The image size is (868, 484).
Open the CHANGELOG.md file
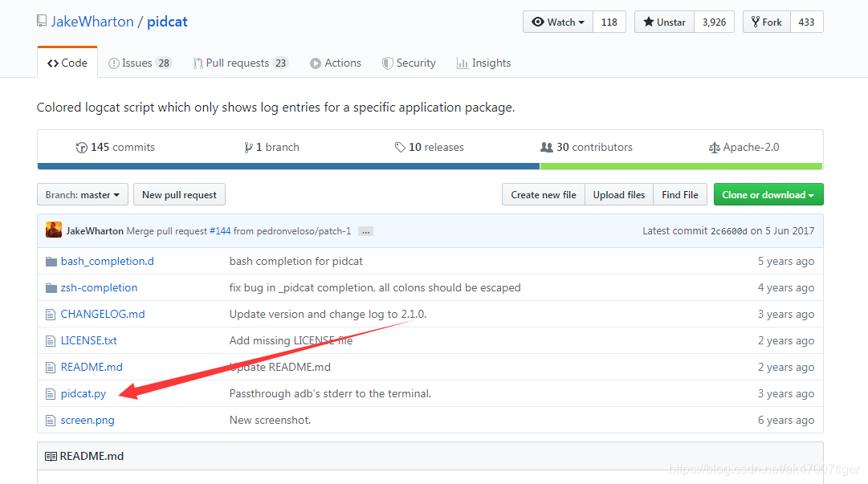tap(103, 314)
